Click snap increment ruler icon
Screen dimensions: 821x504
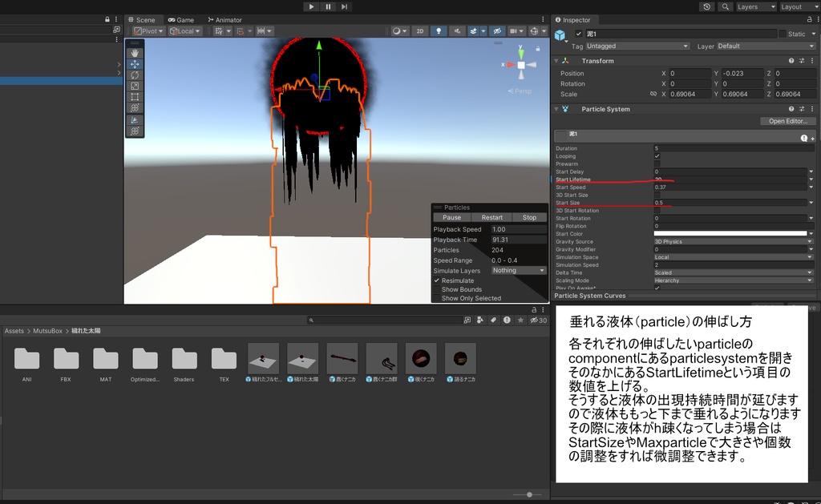point(261,31)
